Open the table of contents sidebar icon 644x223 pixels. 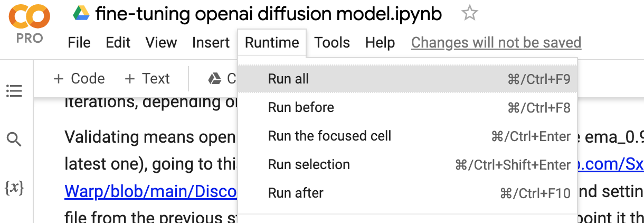(14, 91)
